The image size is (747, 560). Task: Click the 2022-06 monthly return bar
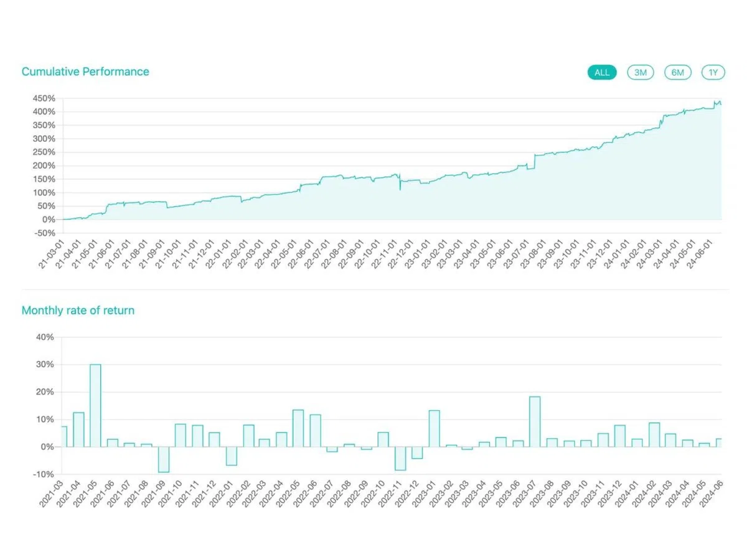(316, 431)
